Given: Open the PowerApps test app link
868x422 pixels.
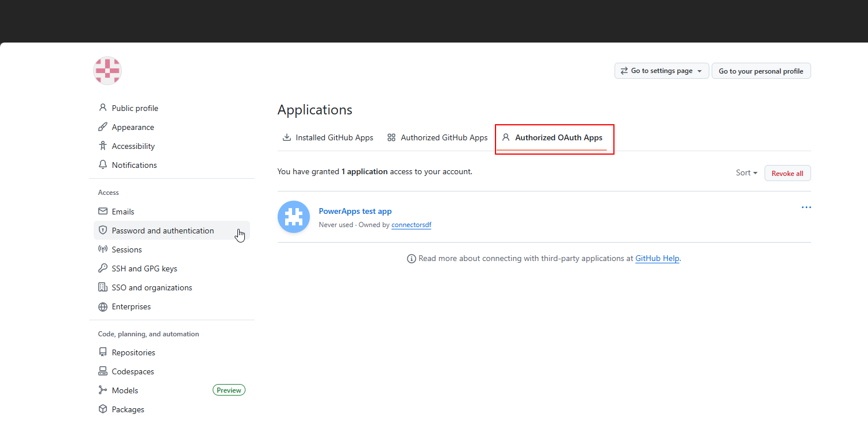Looking at the screenshot, I should (x=355, y=211).
